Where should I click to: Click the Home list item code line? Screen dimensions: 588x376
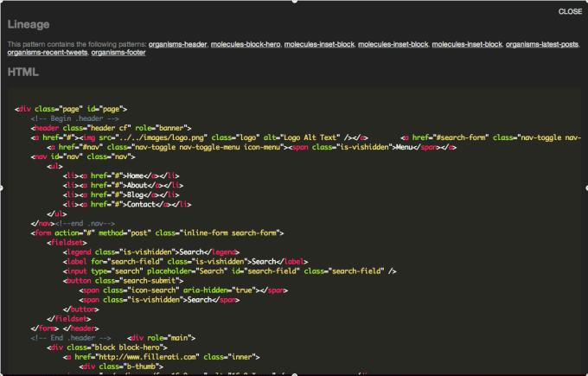121,175
